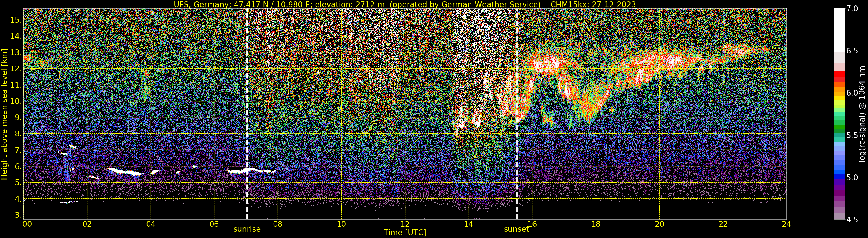The height and width of the screenshot is (238, 868).
Task: Click the y-axis tick label '15.'
Action: tap(16, 20)
